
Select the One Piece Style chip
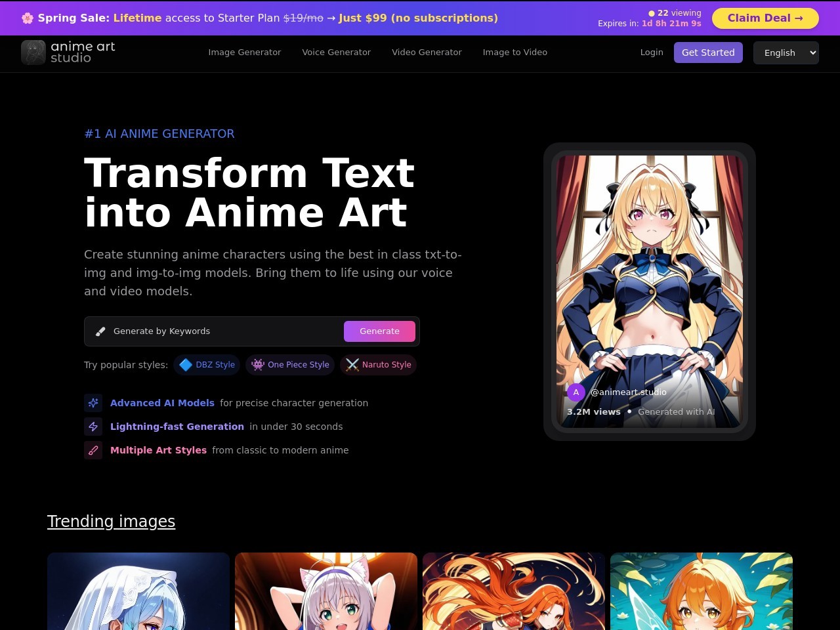pos(290,365)
